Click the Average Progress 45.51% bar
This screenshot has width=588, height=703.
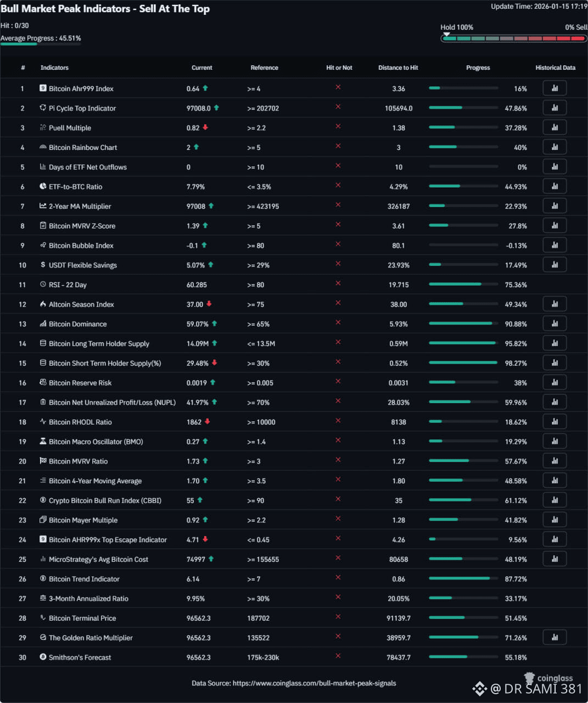41,44
